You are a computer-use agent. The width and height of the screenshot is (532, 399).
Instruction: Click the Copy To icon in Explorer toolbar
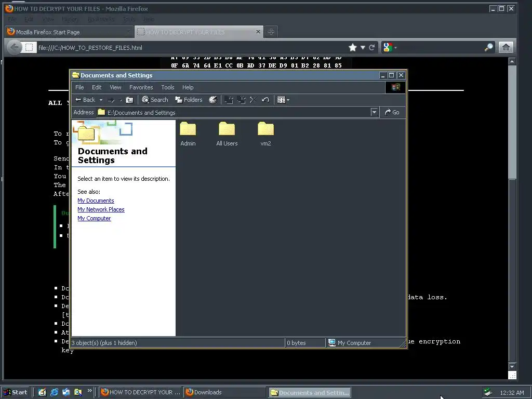[x=241, y=100]
